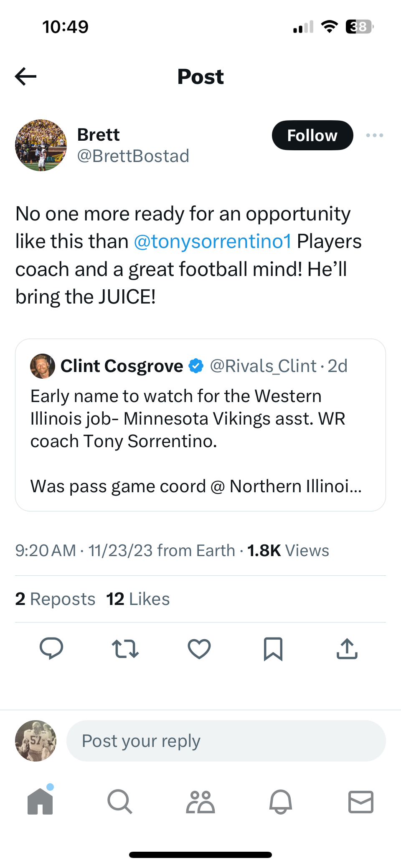Screen dimensions: 401x868
Task: View the 12 Likes list
Action: [x=138, y=599]
